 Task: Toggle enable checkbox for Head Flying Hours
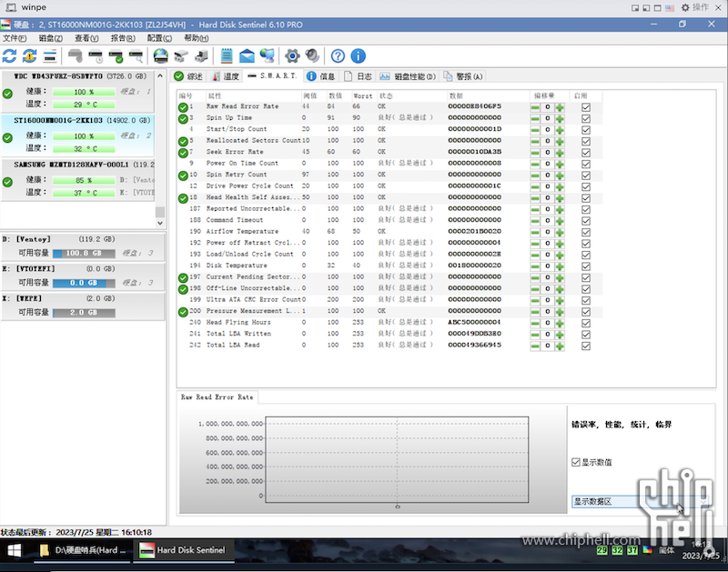click(x=586, y=324)
